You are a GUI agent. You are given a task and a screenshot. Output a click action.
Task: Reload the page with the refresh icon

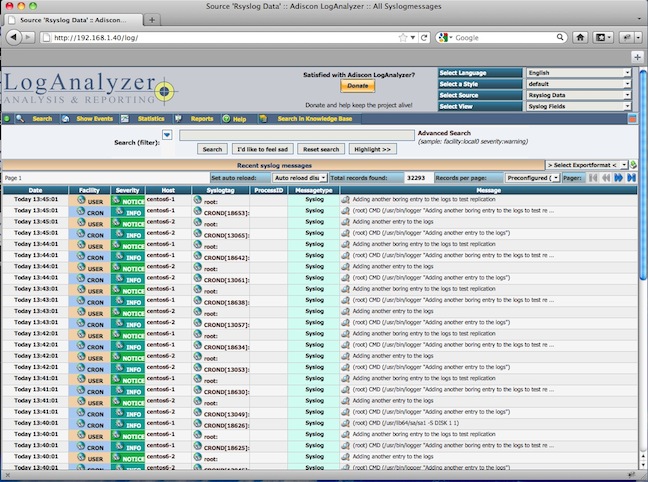(424, 38)
